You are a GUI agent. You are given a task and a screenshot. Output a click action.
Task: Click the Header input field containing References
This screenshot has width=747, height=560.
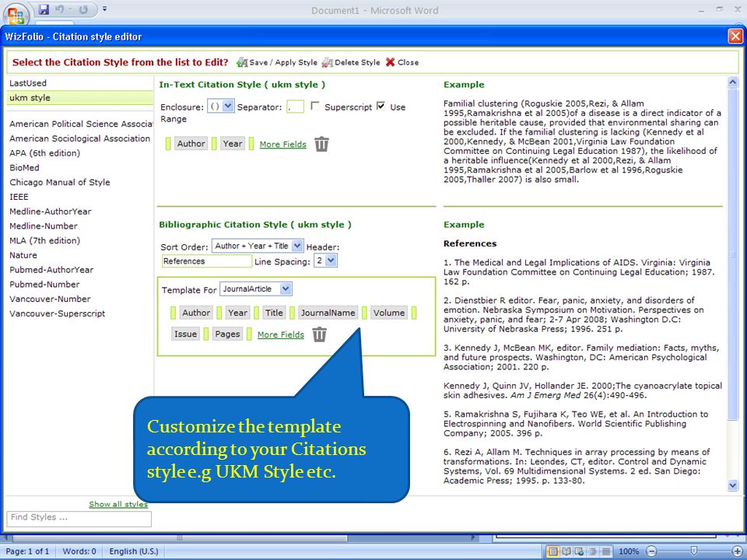[x=207, y=261]
